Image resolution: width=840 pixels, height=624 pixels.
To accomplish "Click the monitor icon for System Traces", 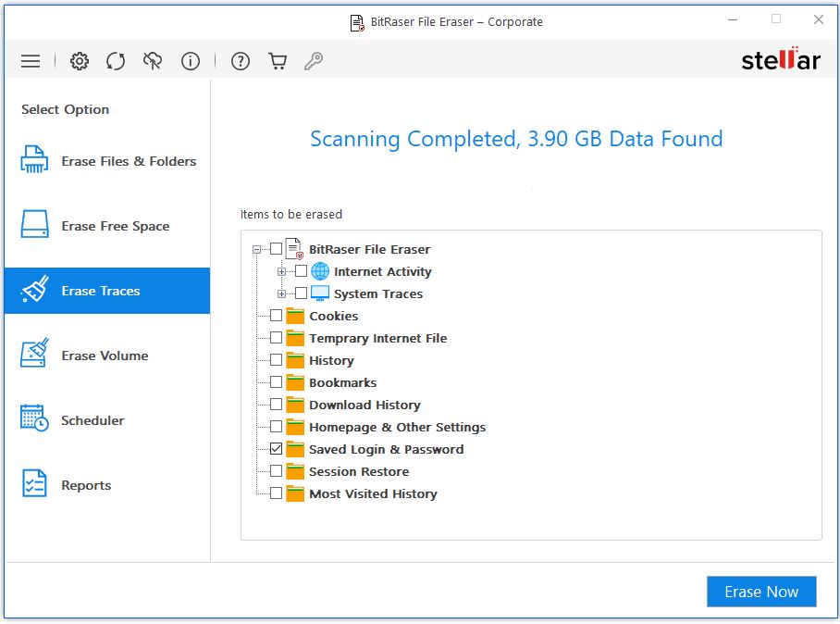I will tap(320, 293).
